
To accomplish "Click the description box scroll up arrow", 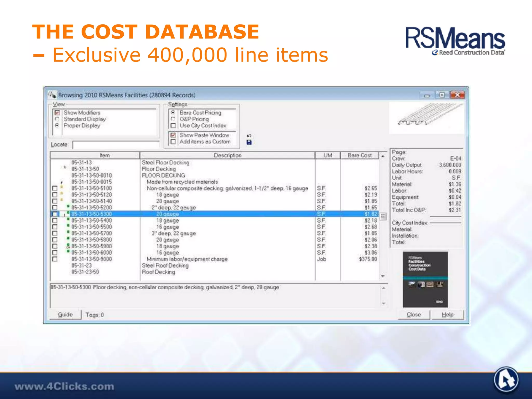I will [x=384, y=288].
